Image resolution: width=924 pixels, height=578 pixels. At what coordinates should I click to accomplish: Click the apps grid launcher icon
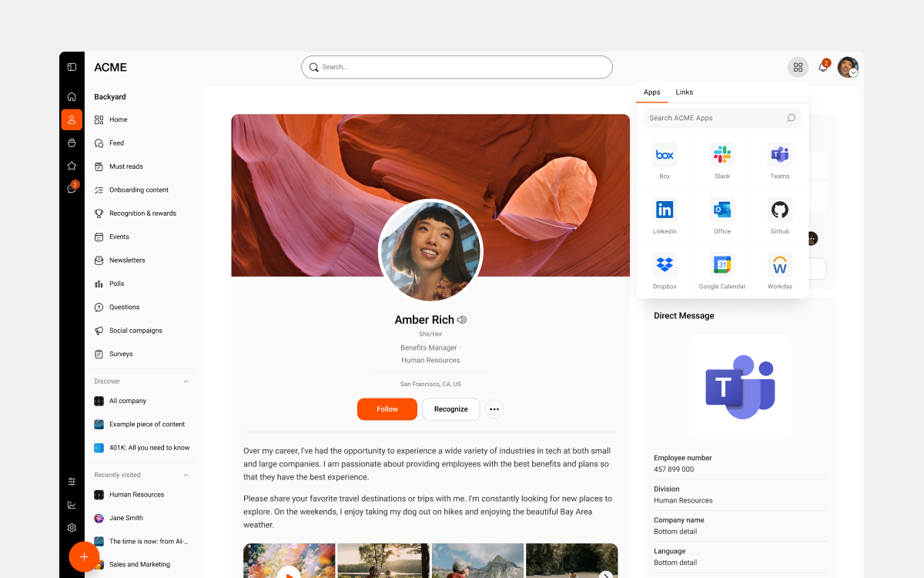pos(798,67)
